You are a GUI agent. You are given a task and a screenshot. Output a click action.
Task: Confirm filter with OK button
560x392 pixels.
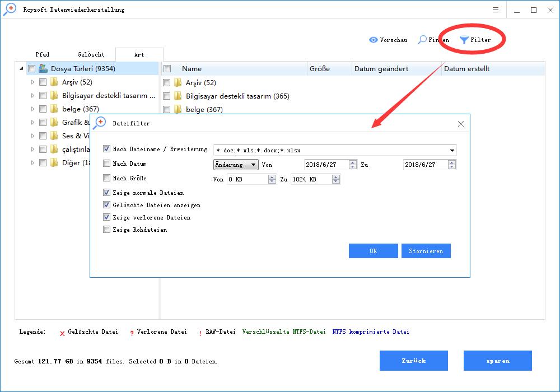[x=373, y=251]
